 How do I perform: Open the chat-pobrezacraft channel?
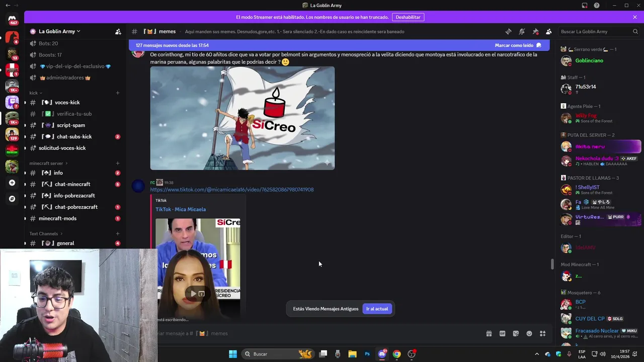pyautogui.click(x=74, y=207)
